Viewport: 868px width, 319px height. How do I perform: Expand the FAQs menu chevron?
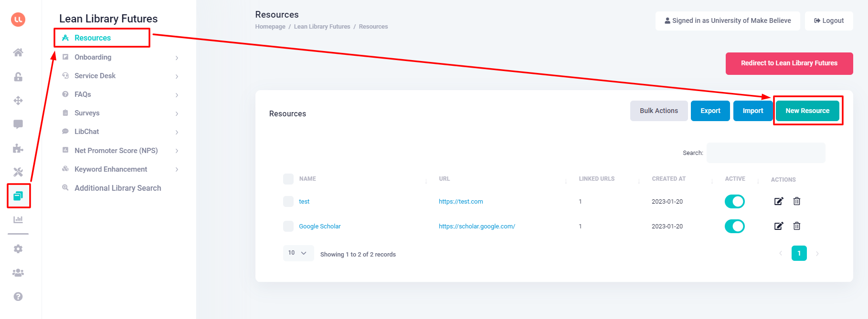pyautogui.click(x=177, y=95)
